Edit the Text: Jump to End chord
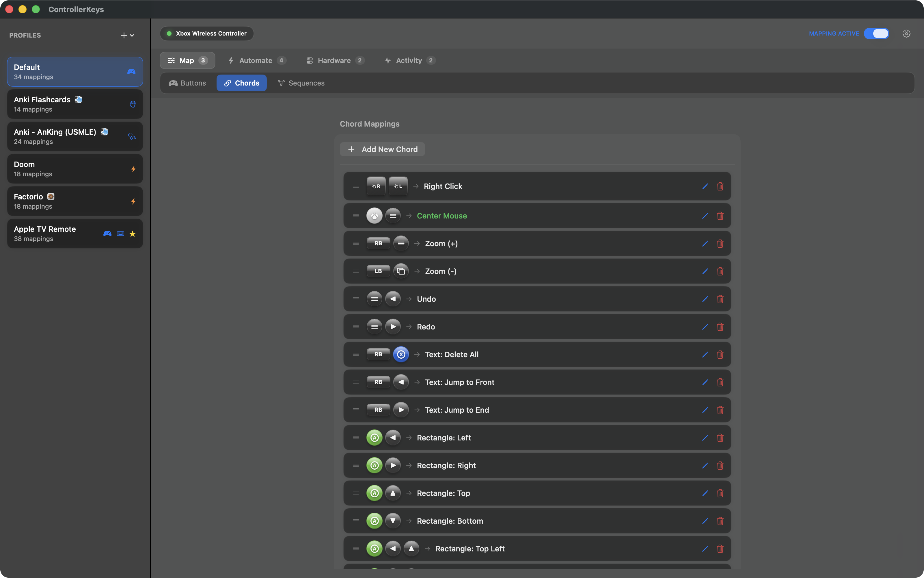This screenshot has width=924, height=578. click(705, 410)
